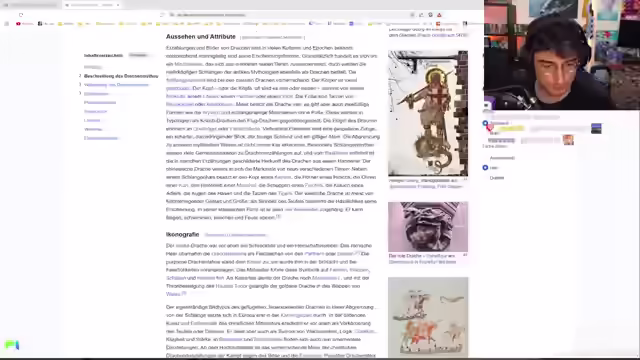Click the red warning triangle extension icon
Image resolution: width=640 pixels, height=360 pixels.
click(x=439, y=15)
